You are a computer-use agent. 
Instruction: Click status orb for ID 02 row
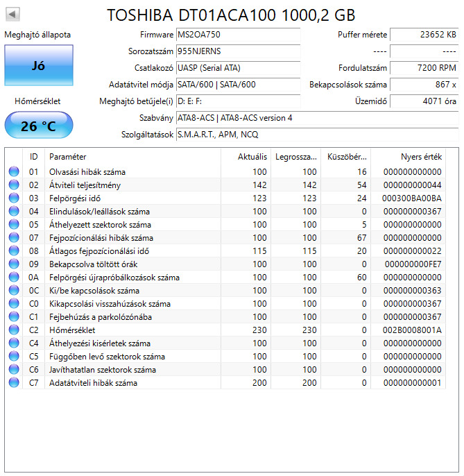click(x=14, y=185)
